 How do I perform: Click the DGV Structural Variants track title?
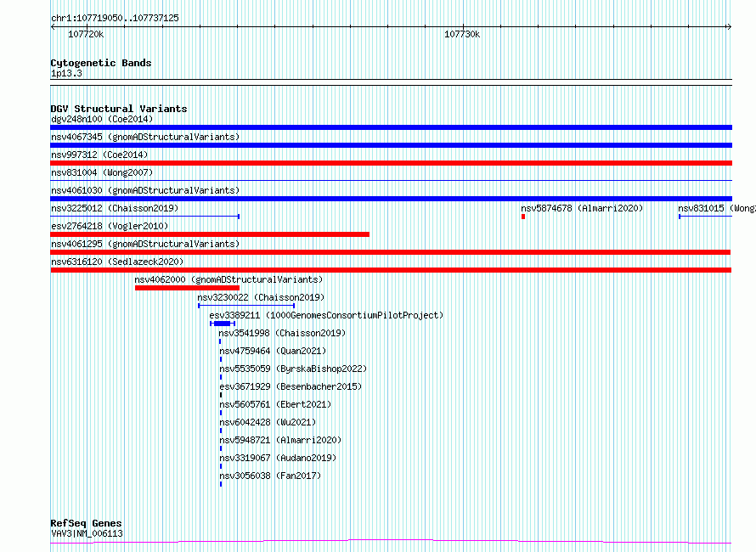click(119, 109)
